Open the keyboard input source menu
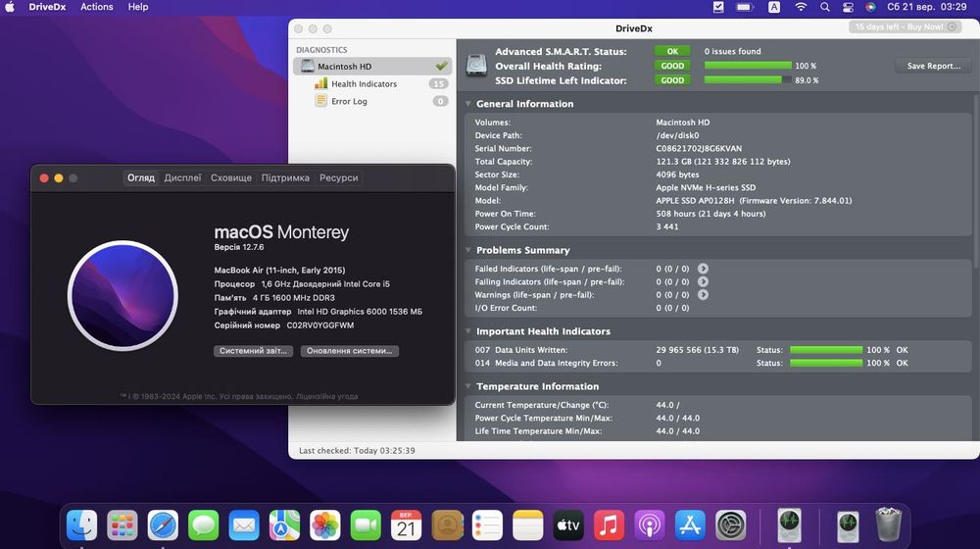980x549 pixels. pyautogui.click(x=774, y=7)
